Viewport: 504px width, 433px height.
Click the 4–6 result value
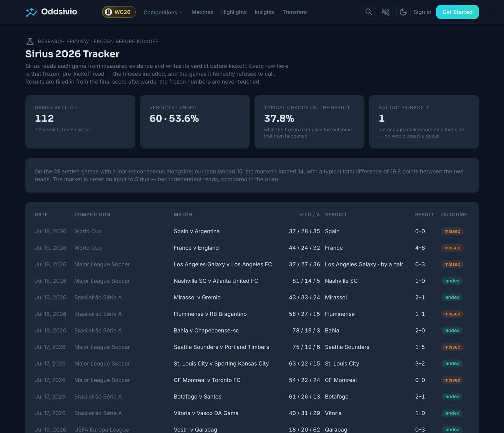(x=420, y=248)
